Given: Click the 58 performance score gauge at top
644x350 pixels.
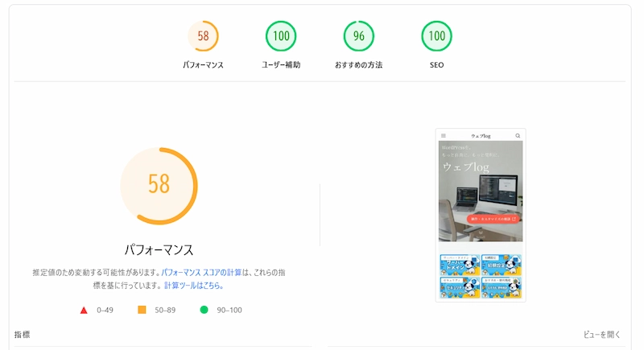Looking at the screenshot, I should (203, 36).
